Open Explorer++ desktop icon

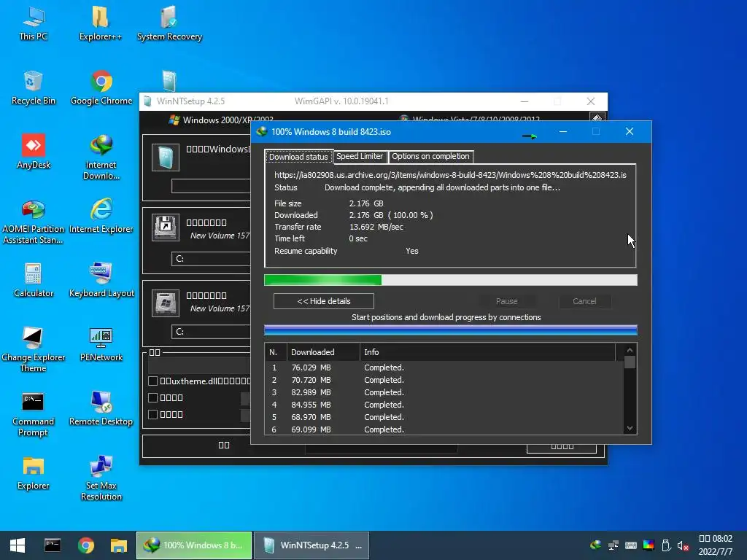click(100, 24)
